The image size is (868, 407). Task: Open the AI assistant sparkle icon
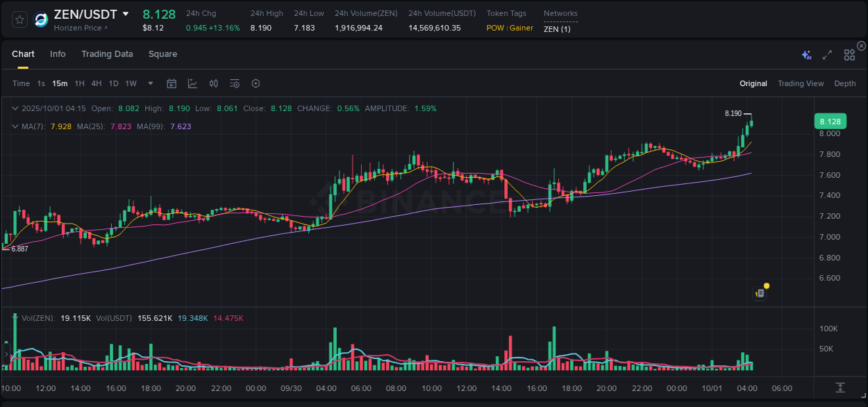click(x=806, y=54)
